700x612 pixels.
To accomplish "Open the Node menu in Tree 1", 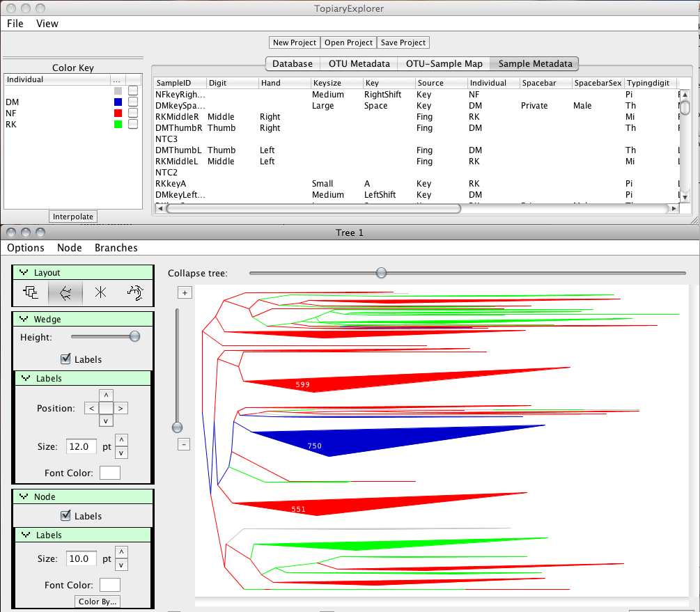I will point(70,248).
